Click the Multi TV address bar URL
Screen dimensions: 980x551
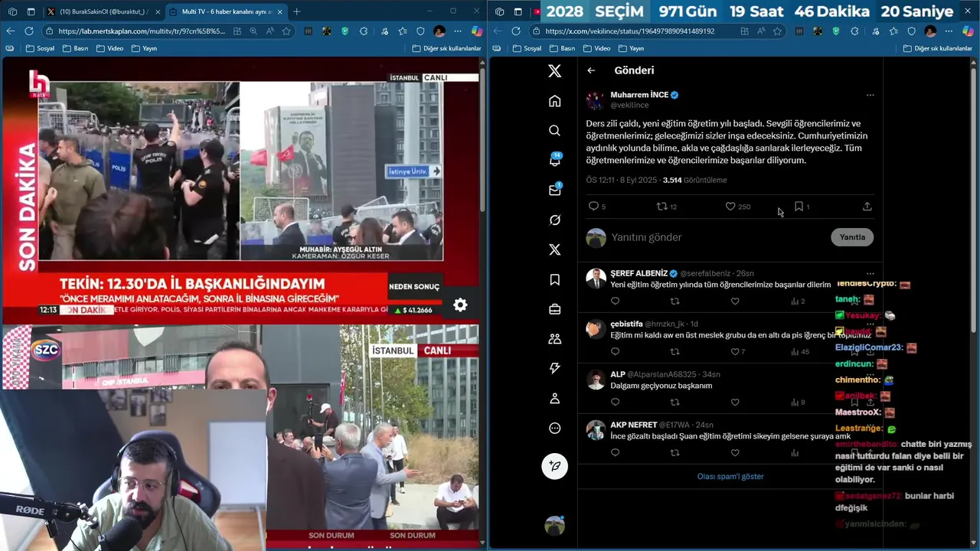tap(142, 31)
